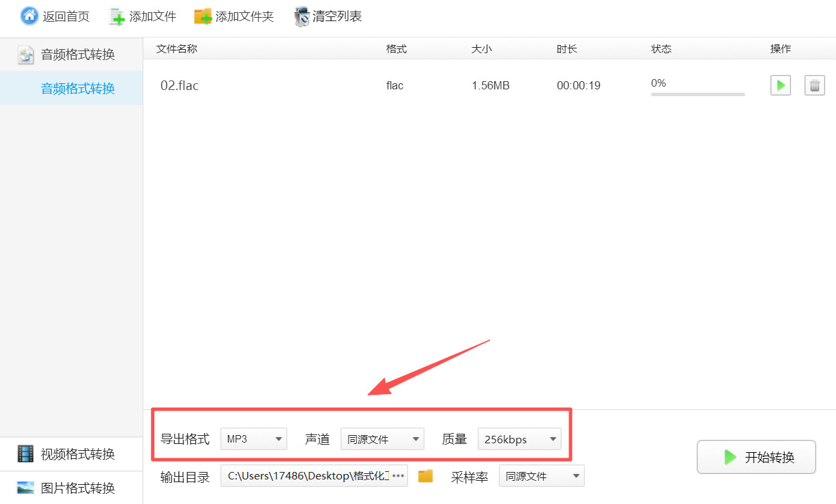Screen dimensions: 836x504
Task: Click the 输出目录 label
Action: click(x=185, y=477)
